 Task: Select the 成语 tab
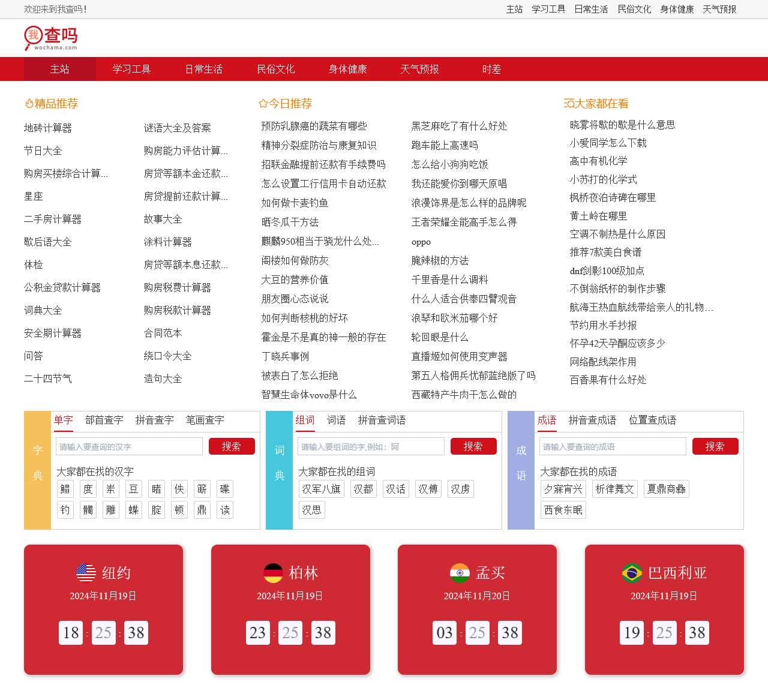547,420
